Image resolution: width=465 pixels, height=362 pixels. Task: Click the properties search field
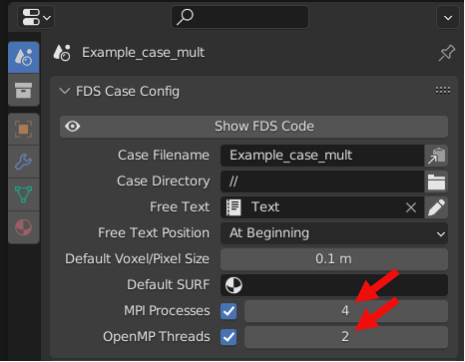point(240,17)
